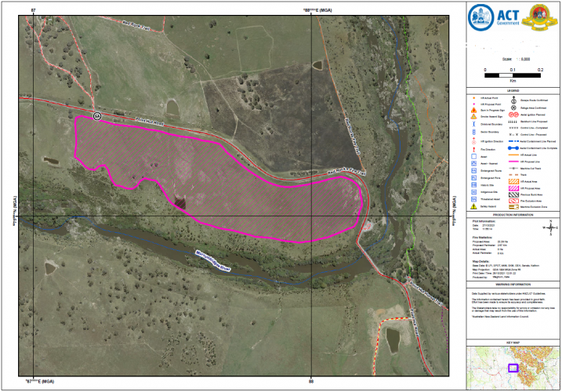
Task: Click the Machine Exclusion Zone brown swatch
Action: pos(513,207)
